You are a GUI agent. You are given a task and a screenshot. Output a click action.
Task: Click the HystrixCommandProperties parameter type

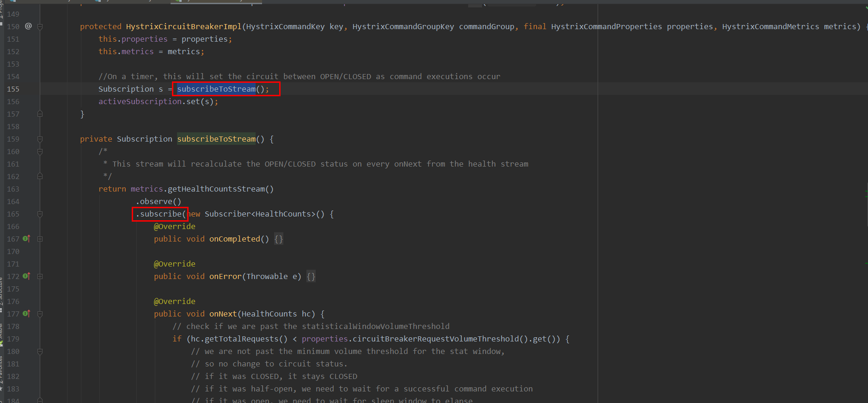click(x=606, y=26)
